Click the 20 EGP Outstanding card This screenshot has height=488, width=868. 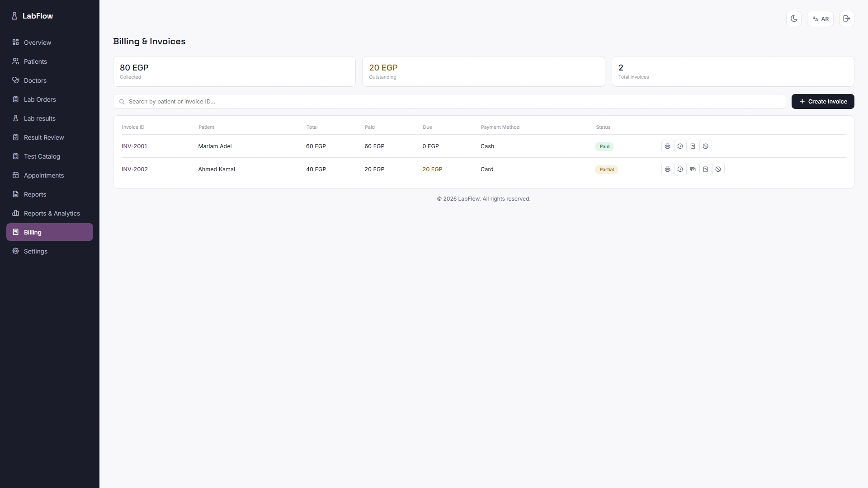tap(483, 71)
